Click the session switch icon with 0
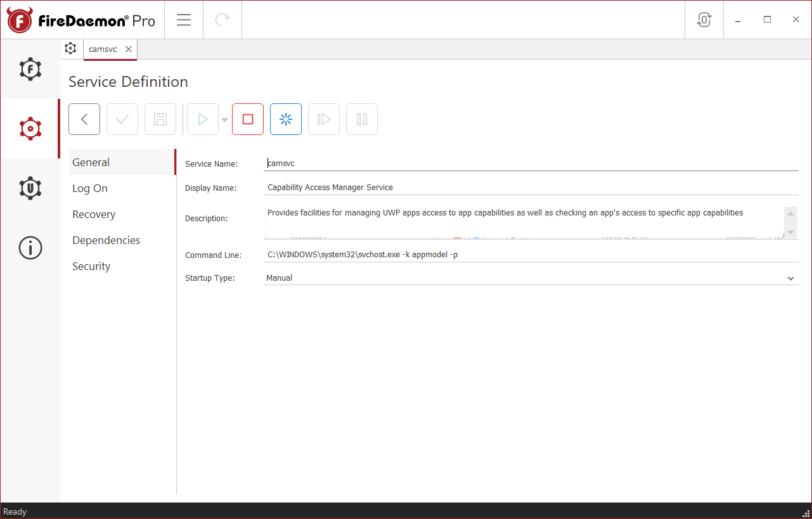This screenshot has width=812, height=519. click(704, 20)
